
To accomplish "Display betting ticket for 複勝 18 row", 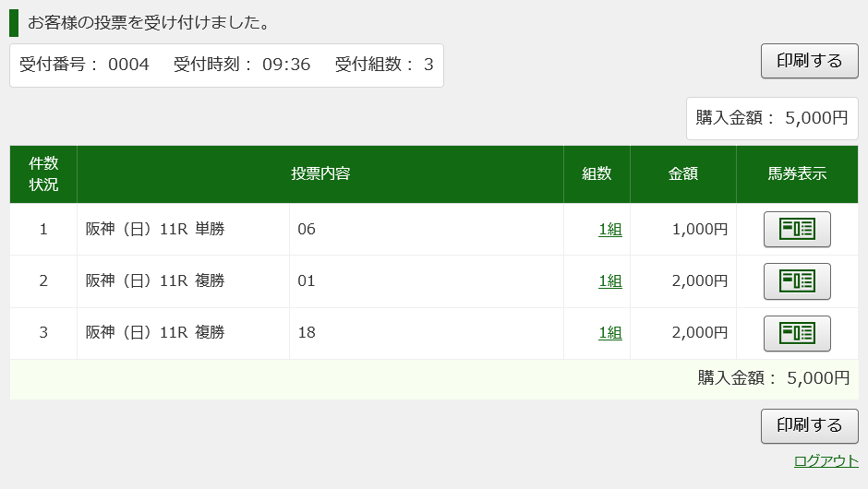I will coord(797,333).
